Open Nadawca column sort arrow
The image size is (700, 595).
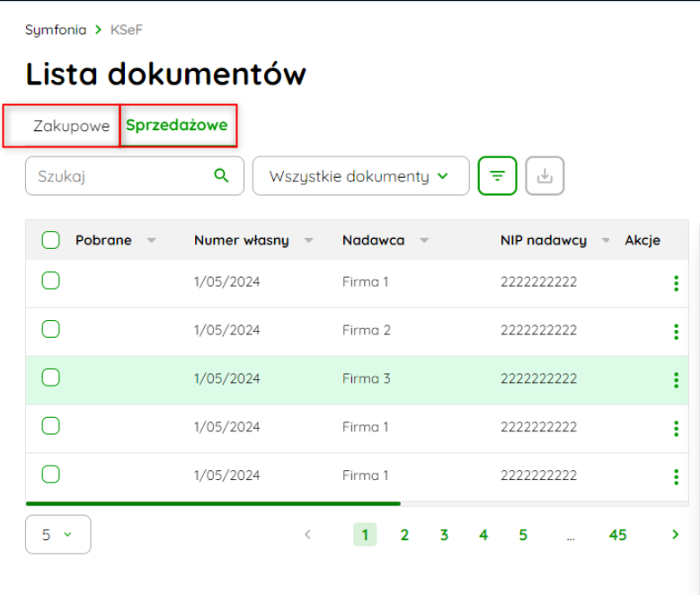pyautogui.click(x=424, y=241)
